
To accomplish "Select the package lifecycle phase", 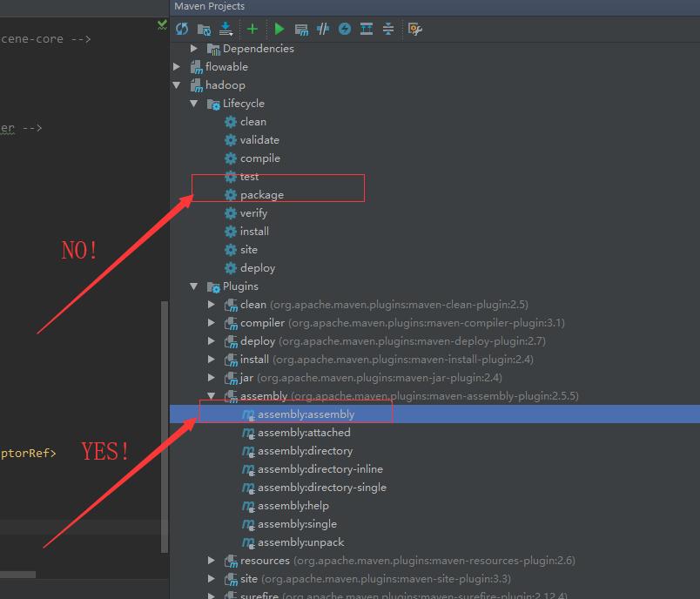I will pos(261,195).
